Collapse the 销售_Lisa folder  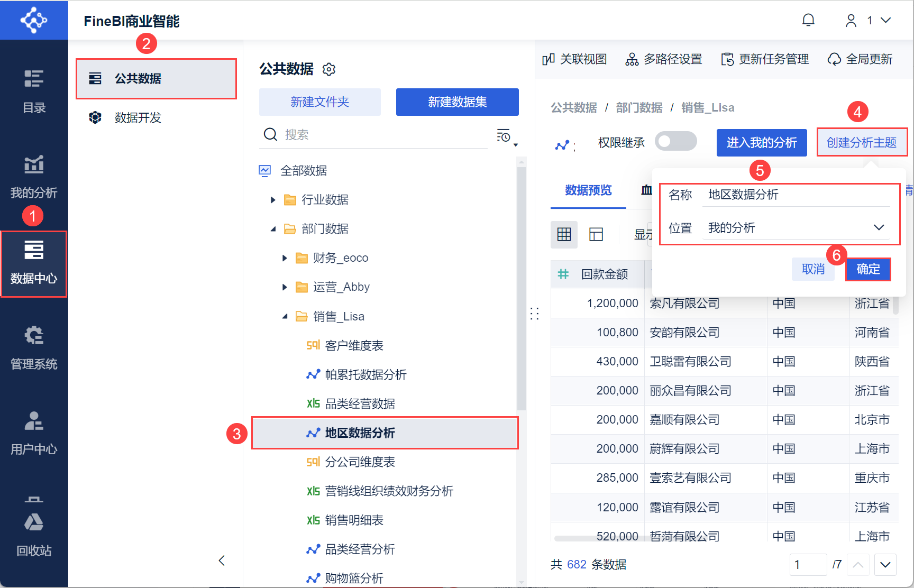point(285,316)
